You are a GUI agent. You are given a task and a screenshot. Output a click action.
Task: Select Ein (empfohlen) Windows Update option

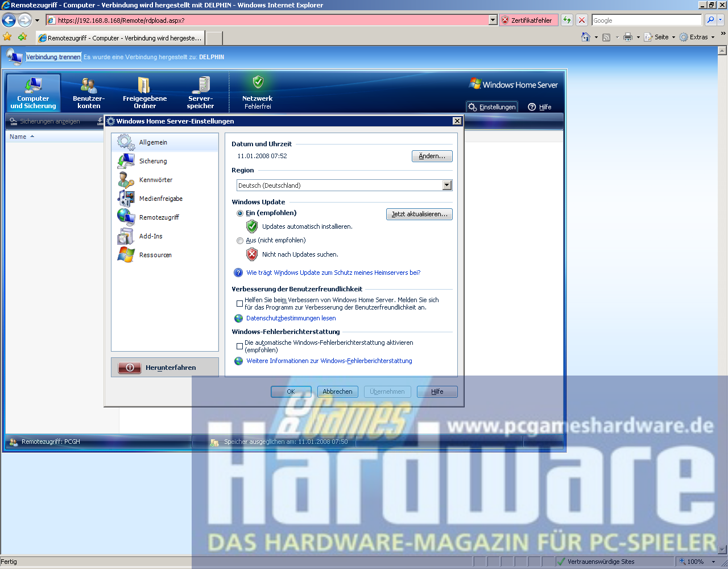(x=240, y=213)
